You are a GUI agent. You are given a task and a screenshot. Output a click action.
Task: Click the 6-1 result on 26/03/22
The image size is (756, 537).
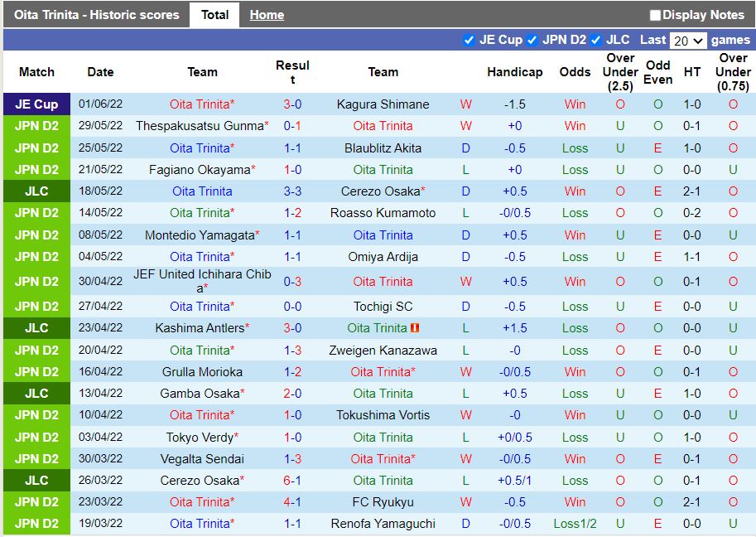tap(292, 481)
